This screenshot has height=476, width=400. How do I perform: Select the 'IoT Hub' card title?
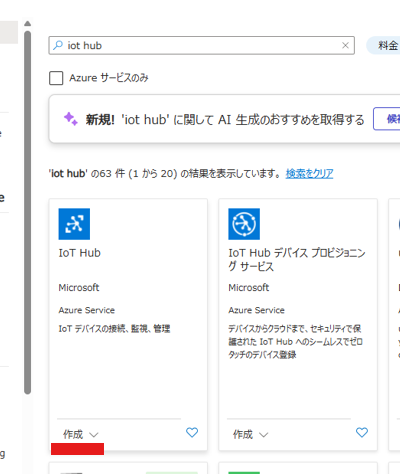[79, 253]
